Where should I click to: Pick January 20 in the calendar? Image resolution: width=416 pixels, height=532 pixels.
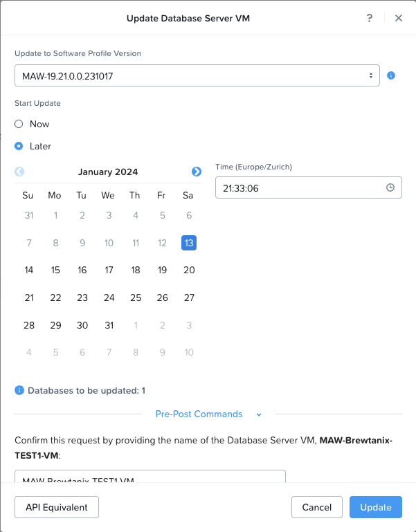click(189, 270)
